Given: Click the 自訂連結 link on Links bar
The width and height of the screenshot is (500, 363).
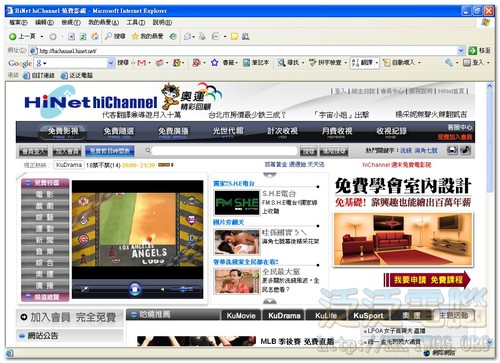Looking at the screenshot, I should coord(39,75).
